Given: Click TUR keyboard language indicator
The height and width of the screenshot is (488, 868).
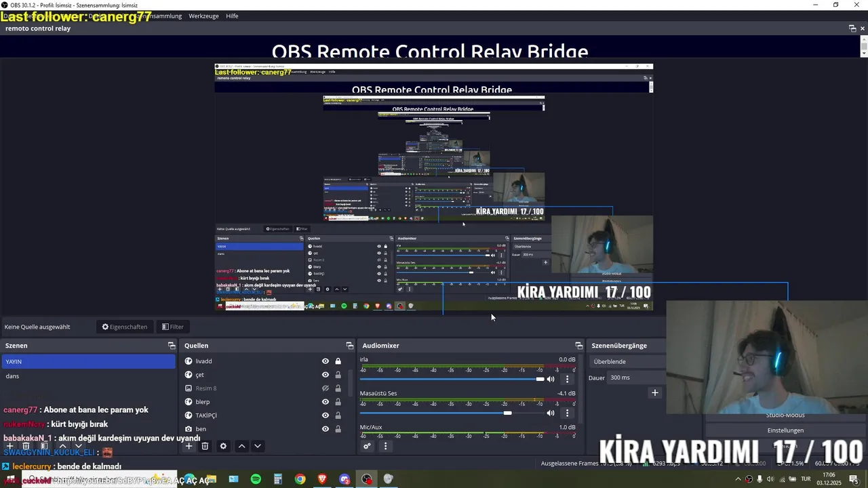Looking at the screenshot, I should tap(806, 479).
